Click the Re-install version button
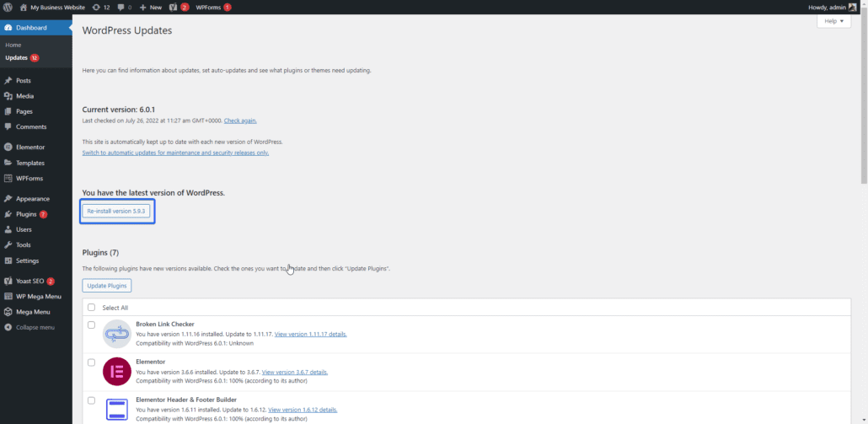 point(117,212)
